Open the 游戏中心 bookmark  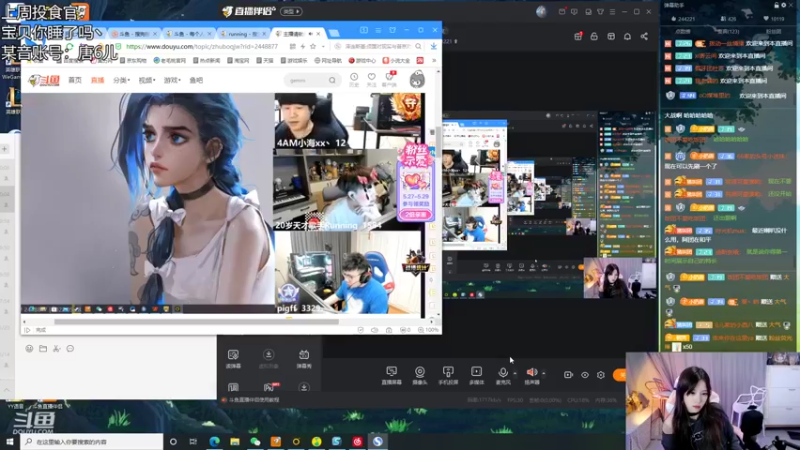362,60
